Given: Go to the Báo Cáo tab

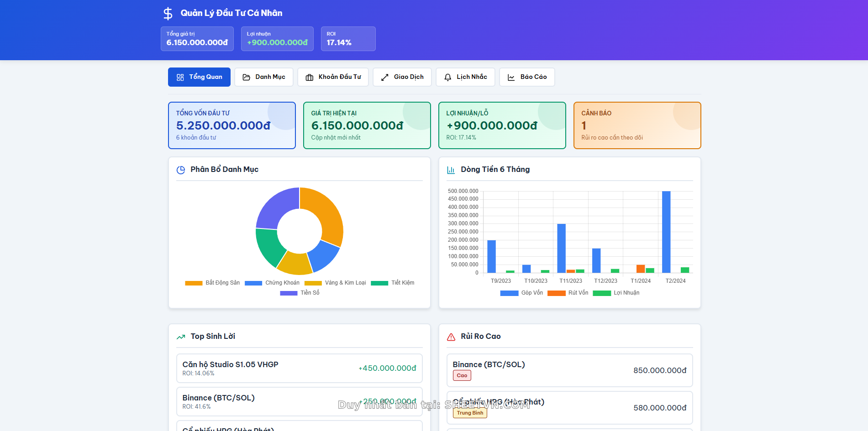Looking at the screenshot, I should click(x=527, y=77).
